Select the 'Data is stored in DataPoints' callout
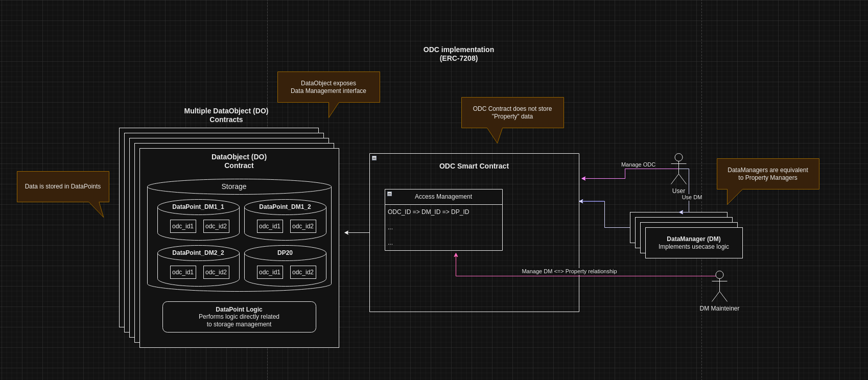This screenshot has height=380, width=868. (x=63, y=186)
